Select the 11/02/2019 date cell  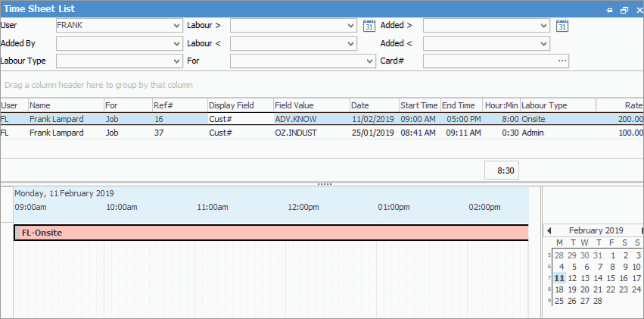click(x=374, y=119)
